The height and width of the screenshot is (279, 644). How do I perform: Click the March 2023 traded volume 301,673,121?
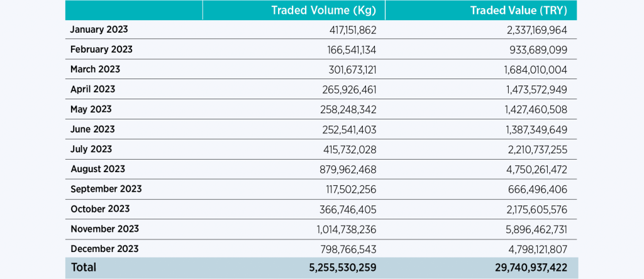[345, 69]
